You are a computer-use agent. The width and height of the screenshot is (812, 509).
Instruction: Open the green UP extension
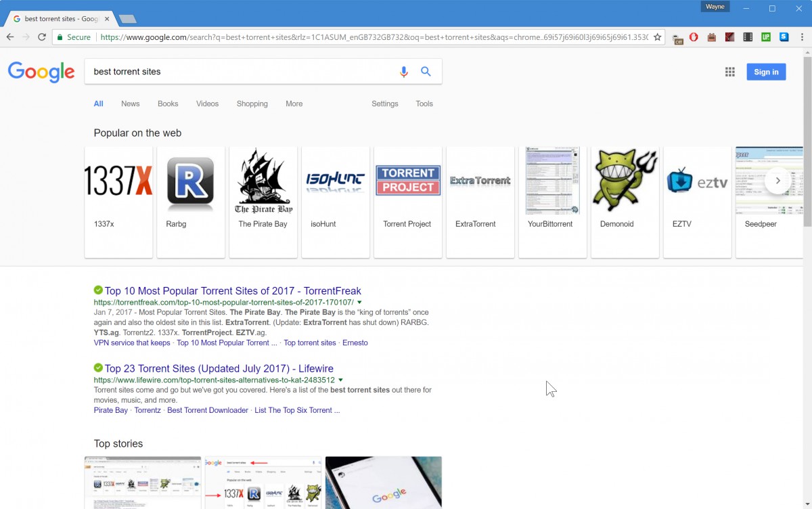tap(765, 37)
